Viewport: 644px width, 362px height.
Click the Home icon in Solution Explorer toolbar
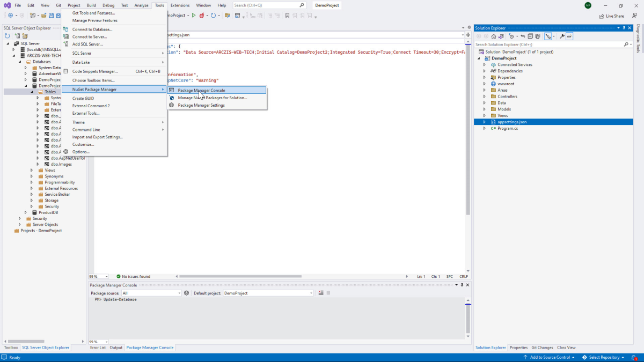click(x=494, y=36)
